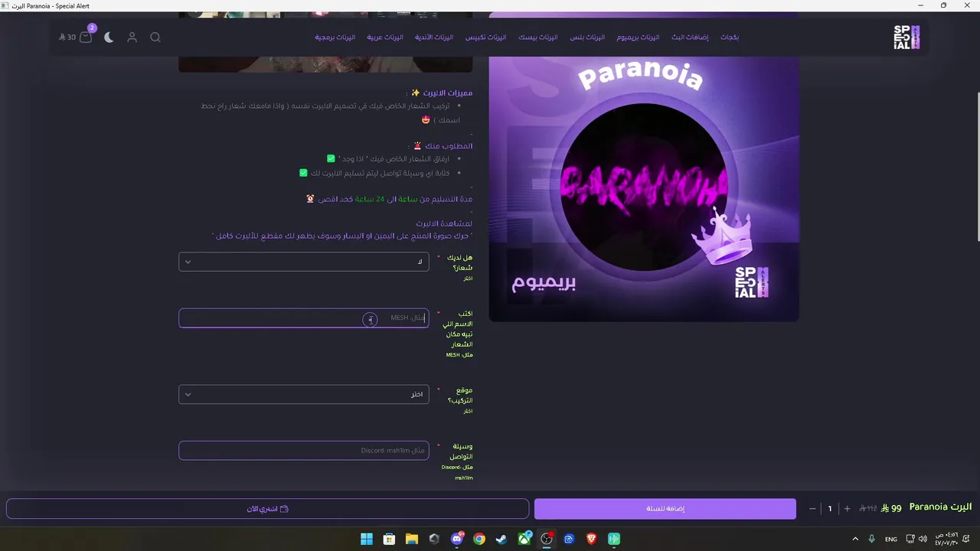The height and width of the screenshot is (551, 980).
Task: Open Google Chrome from the taskbar
Action: (x=479, y=539)
